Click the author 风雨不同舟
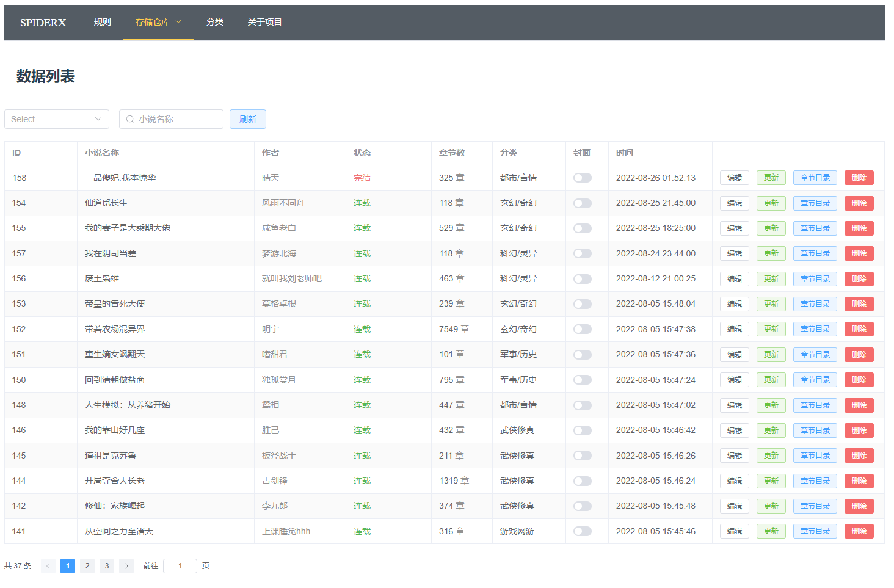Image resolution: width=894 pixels, height=588 pixels. [283, 203]
